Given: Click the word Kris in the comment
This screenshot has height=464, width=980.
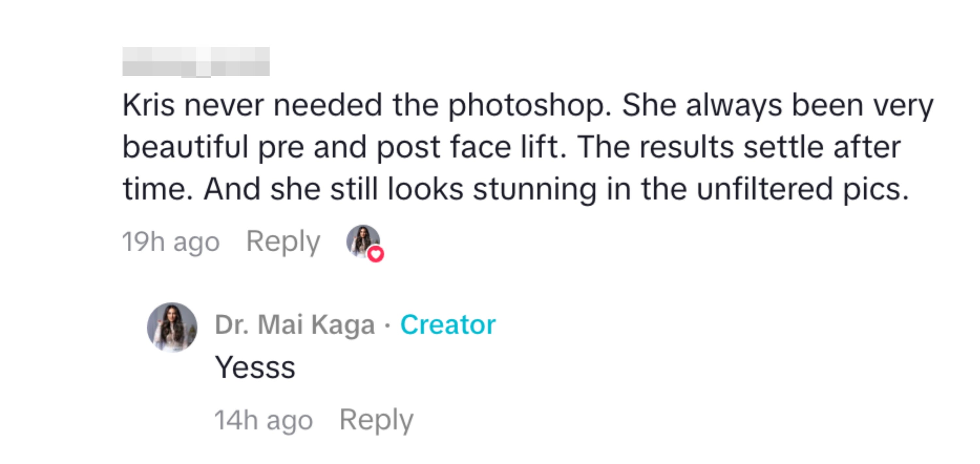Looking at the screenshot, I should 148,105.
